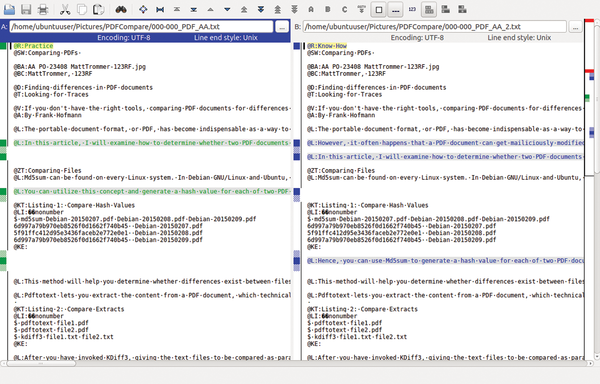This screenshot has height=384, width=600.
Task: Open Find with the binoculars icon
Action: (121, 9)
